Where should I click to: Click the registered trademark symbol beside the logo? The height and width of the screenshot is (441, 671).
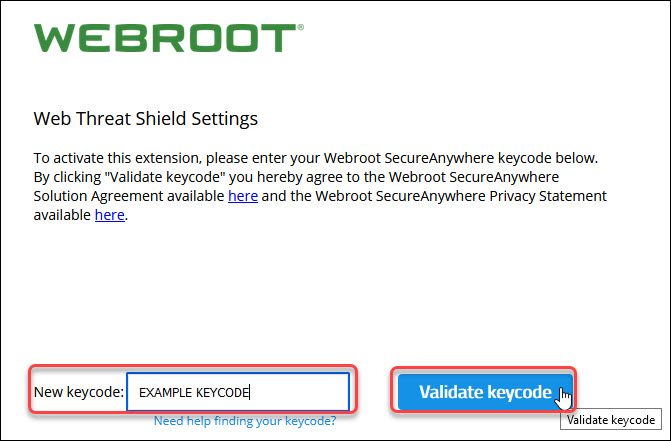point(300,27)
